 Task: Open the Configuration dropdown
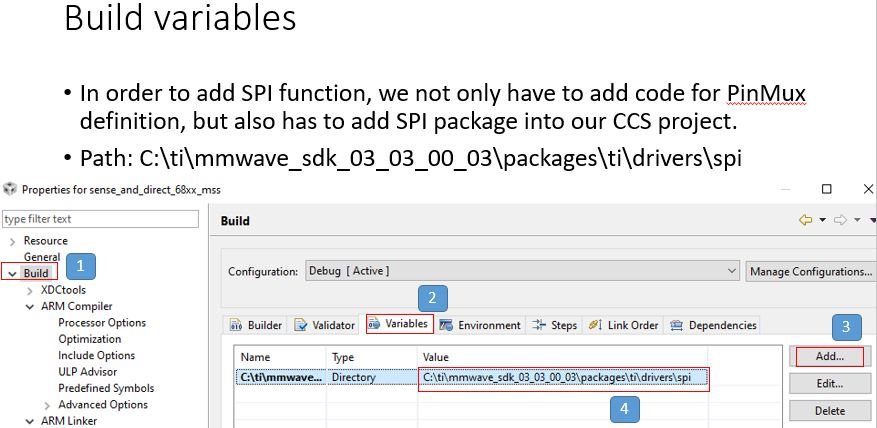pyautogui.click(x=522, y=271)
